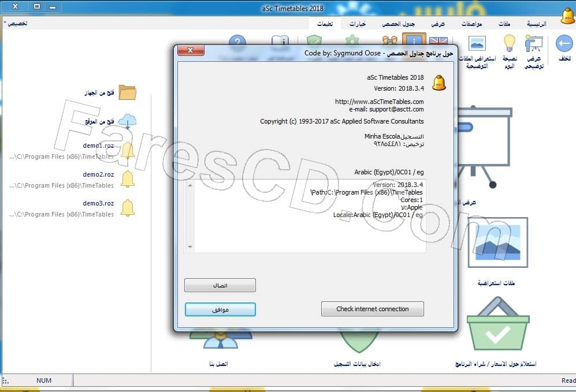Click the open from website cloud icon
Image resolution: width=576 pixels, height=392 pixels.
click(x=128, y=121)
